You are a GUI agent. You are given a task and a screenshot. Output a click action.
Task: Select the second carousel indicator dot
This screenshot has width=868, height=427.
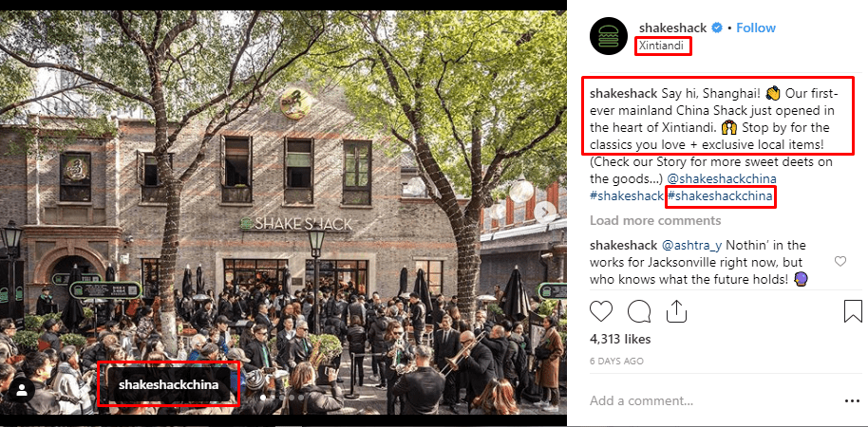click(272, 398)
